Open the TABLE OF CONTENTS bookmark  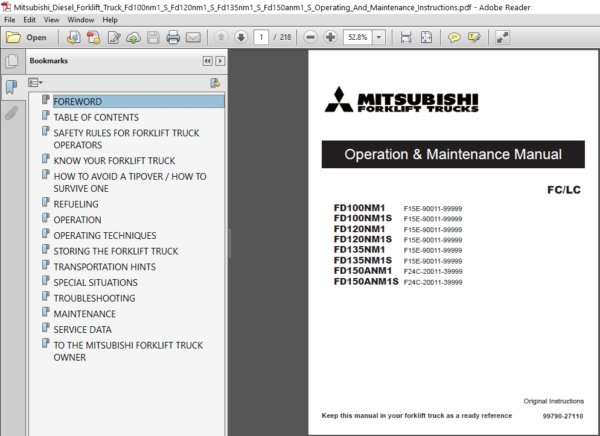coord(96,117)
